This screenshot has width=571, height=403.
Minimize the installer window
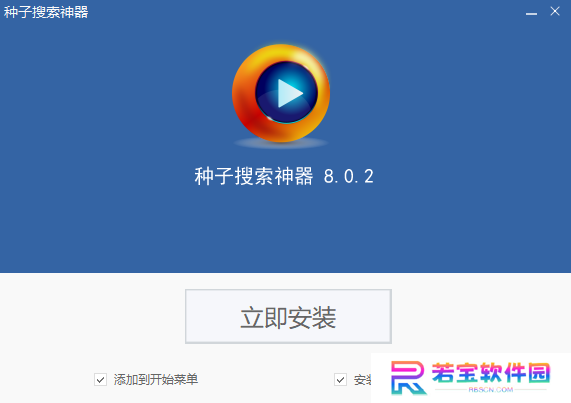(x=531, y=13)
